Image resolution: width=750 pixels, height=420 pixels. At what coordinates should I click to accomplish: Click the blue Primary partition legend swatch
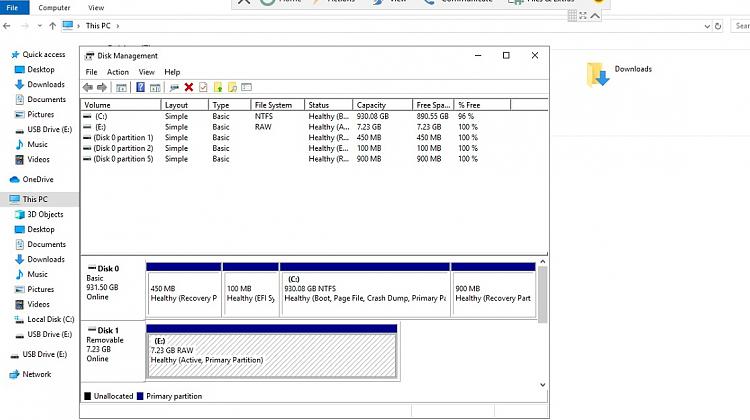click(140, 396)
